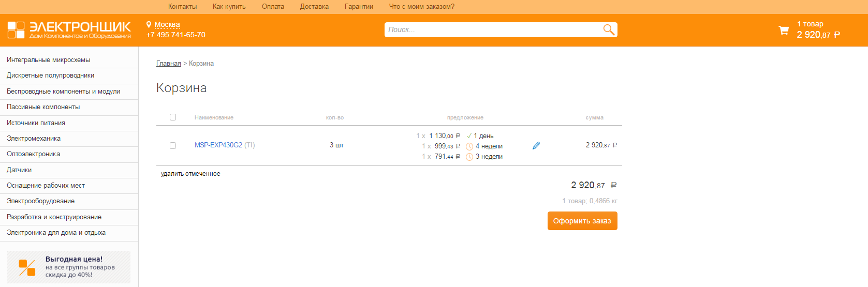Screen dimensions: 868x287
Task: Click the сумма column header
Action: click(x=595, y=118)
